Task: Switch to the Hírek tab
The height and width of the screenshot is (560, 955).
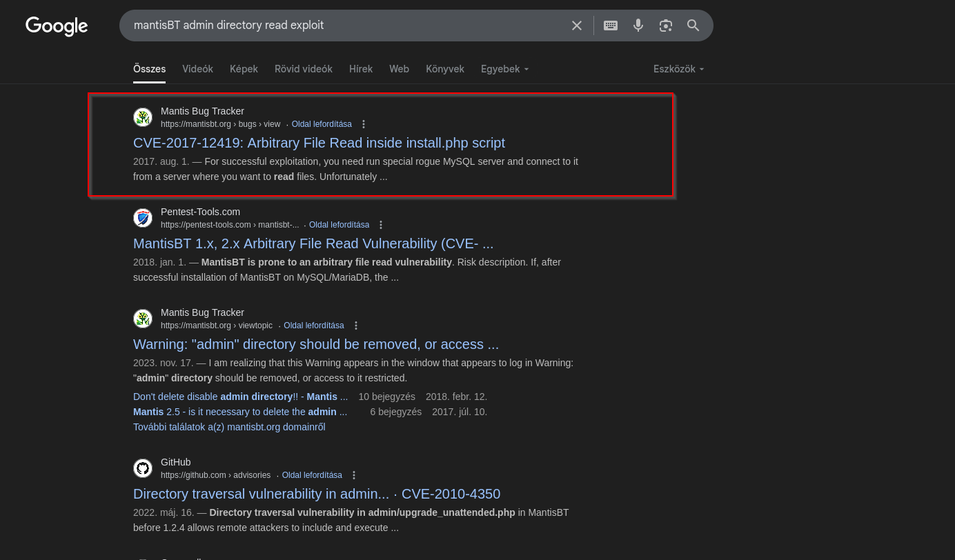Action: [x=361, y=69]
